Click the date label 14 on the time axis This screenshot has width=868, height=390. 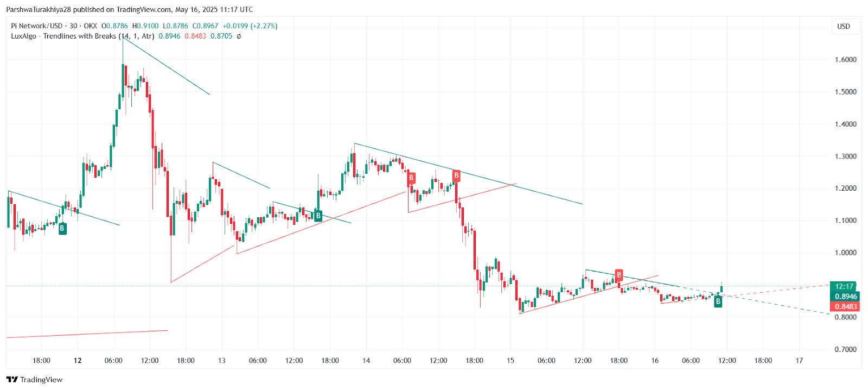[x=366, y=361]
